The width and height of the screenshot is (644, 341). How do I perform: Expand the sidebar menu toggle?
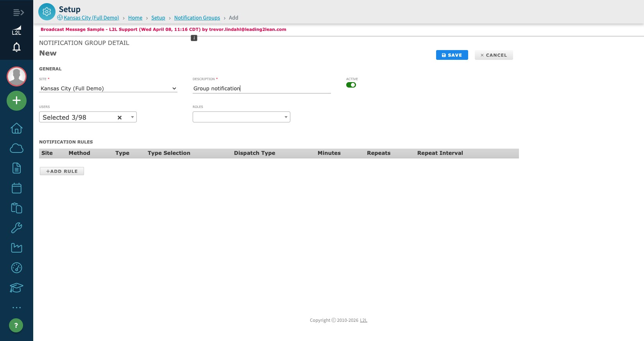point(18,13)
